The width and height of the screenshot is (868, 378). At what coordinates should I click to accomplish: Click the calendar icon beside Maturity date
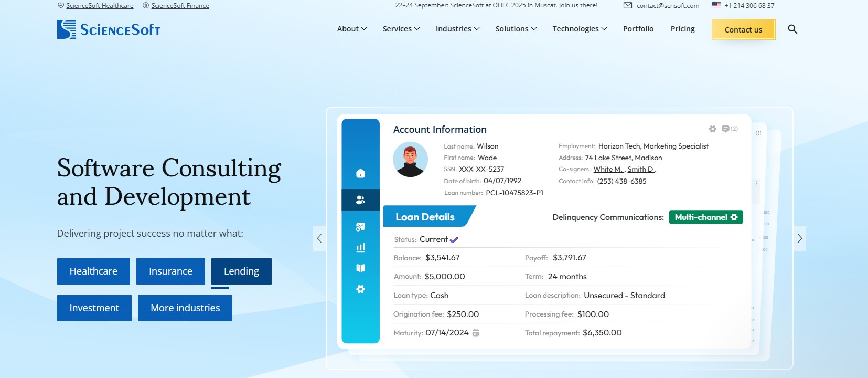476,333
